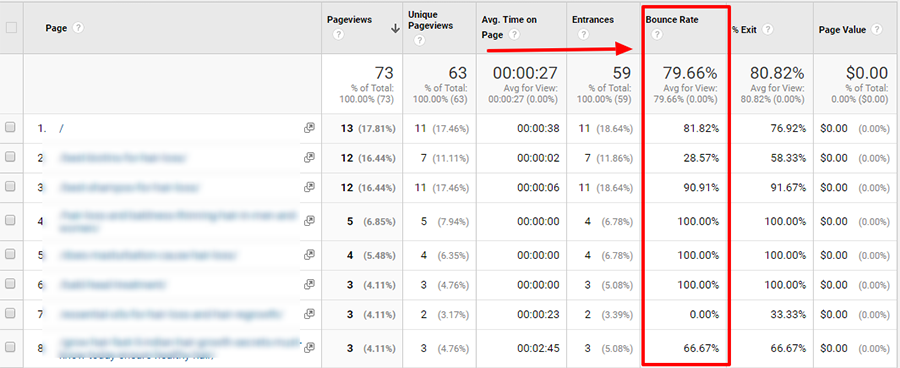Viewport: 900px width, 368px height.
Task: Open help icon next to Page Value
Action: pos(876,30)
